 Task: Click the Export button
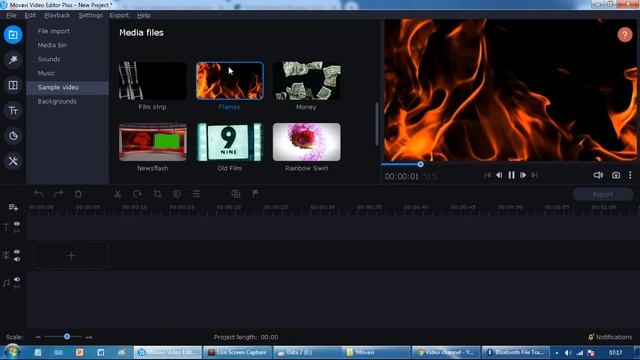point(603,194)
